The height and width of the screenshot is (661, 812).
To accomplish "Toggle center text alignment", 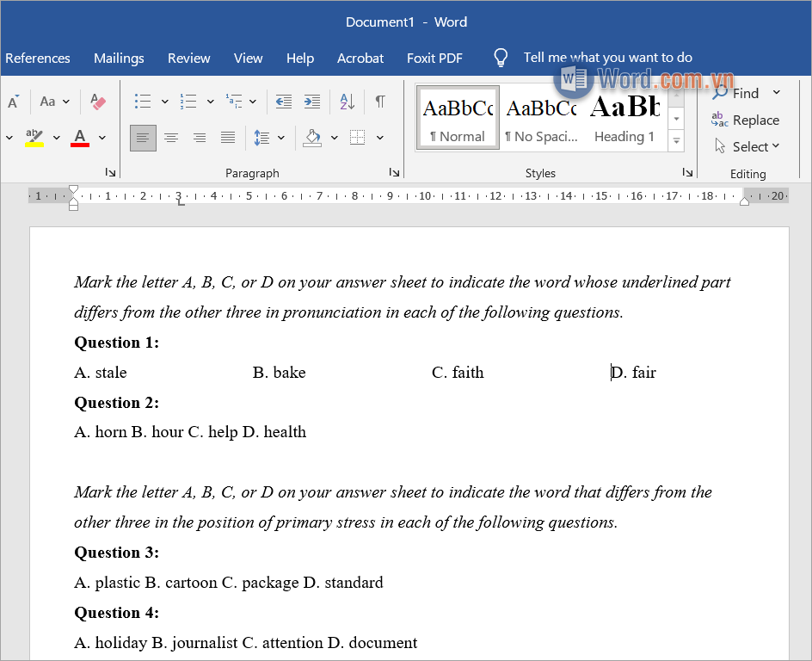I will click(171, 138).
